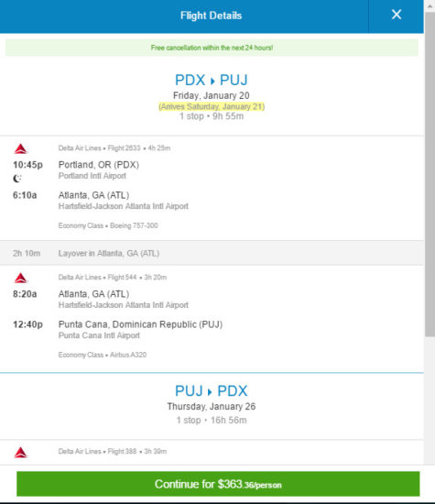Click arrow between PDX and PUJ
The image size is (435, 504).
[212, 81]
